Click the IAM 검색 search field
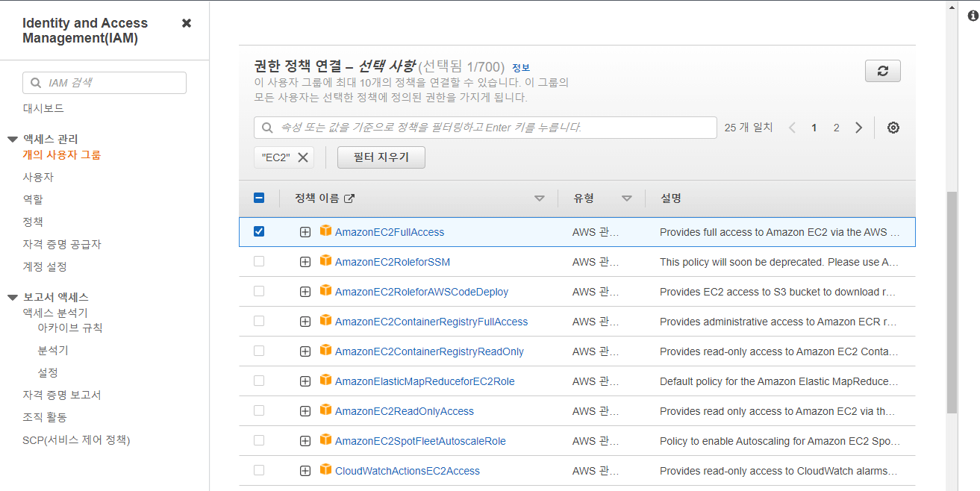Screen dimensions: 980x491 point(104,83)
